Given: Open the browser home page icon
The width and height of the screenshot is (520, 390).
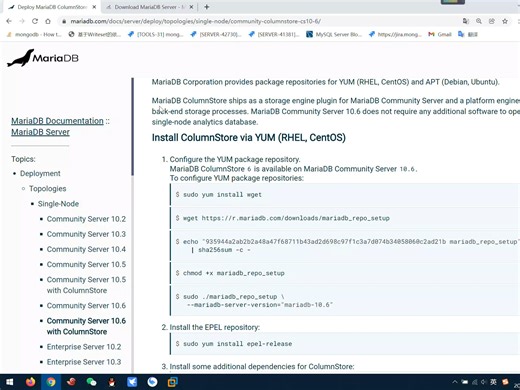Looking at the screenshot, I should [48, 21].
